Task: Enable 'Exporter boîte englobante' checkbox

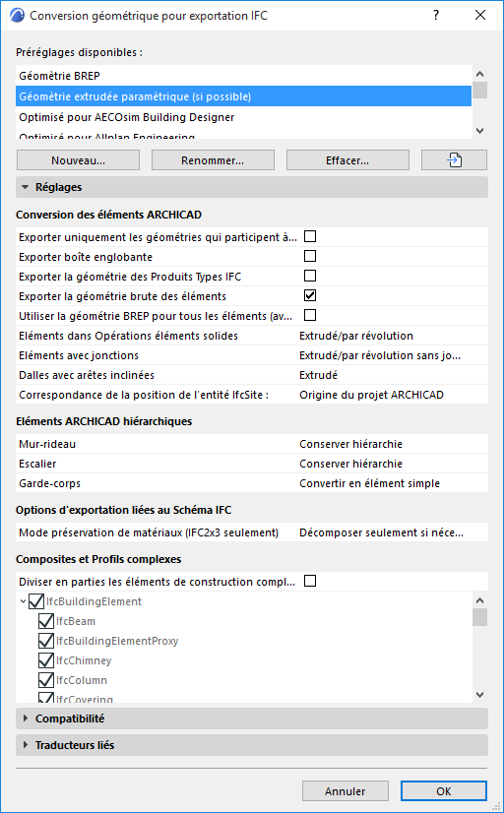Action: pos(310,256)
